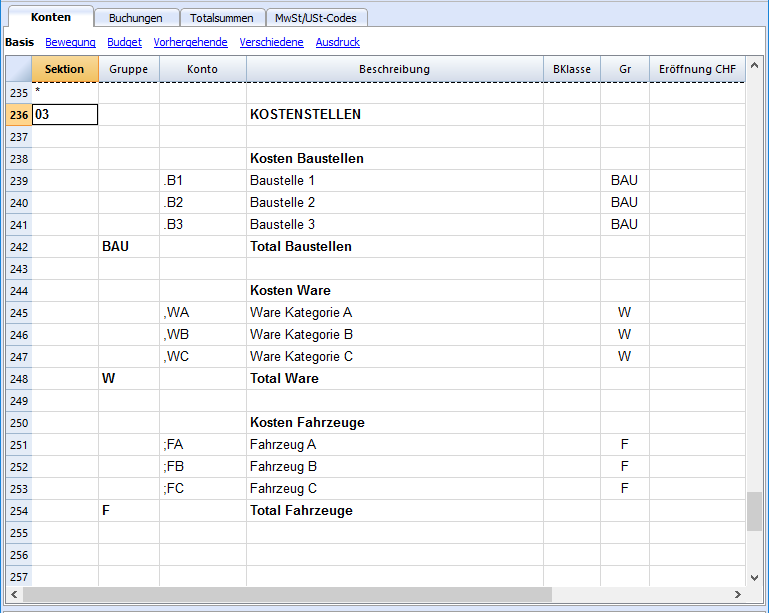The height and width of the screenshot is (613, 769).
Task: Click the Baustelle 3 description
Action: 395,225
